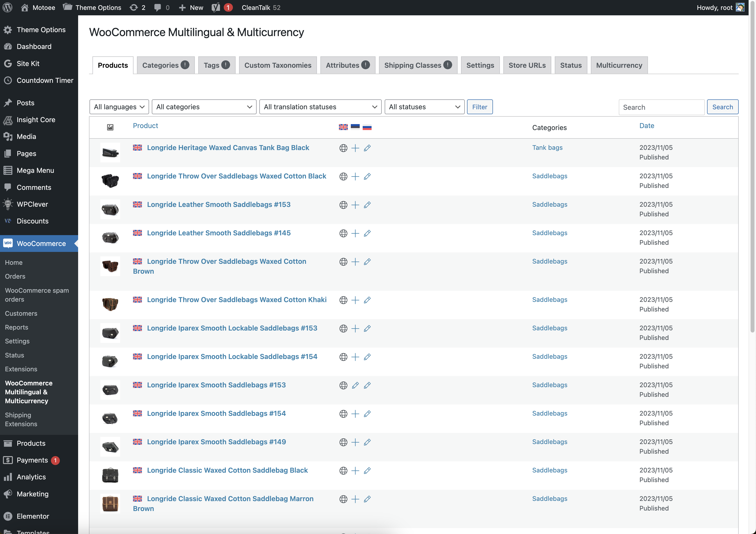Click last pencil icon for Iparex Lockable Saddlebags #153
The image size is (756, 534).
(367, 329)
